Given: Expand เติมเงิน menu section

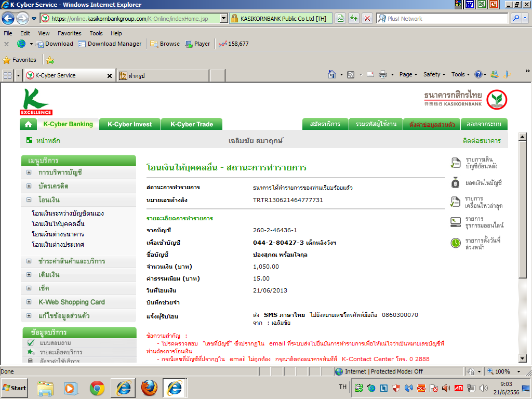Looking at the screenshot, I should tap(29, 275).
